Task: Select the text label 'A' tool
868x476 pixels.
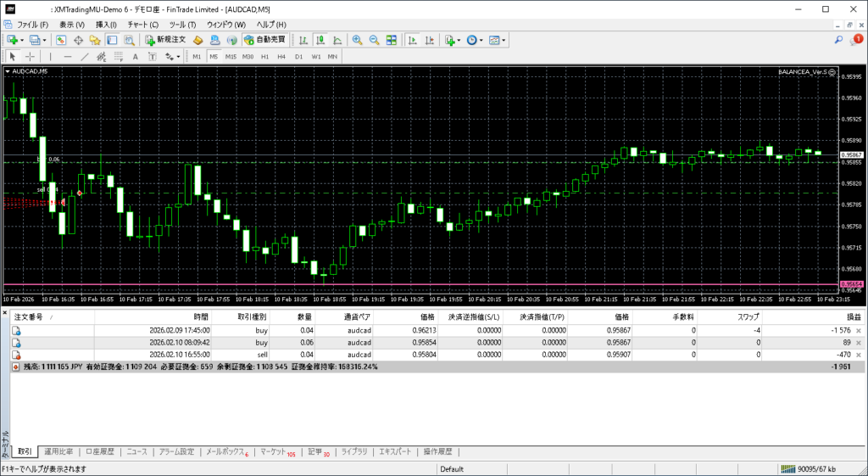Action: (x=136, y=57)
